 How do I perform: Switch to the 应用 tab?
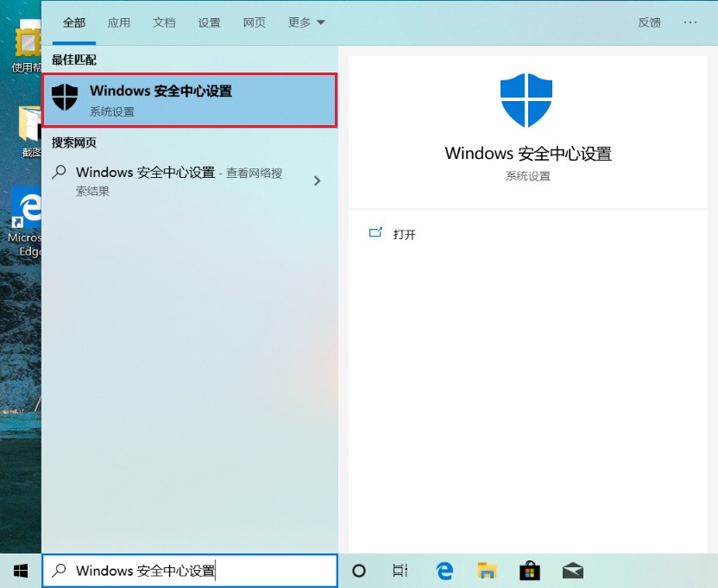click(119, 22)
